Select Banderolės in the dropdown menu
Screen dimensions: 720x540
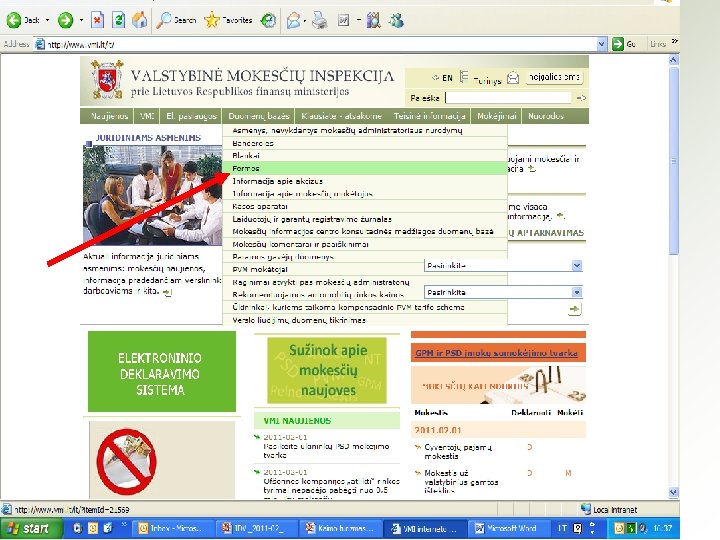point(365,143)
